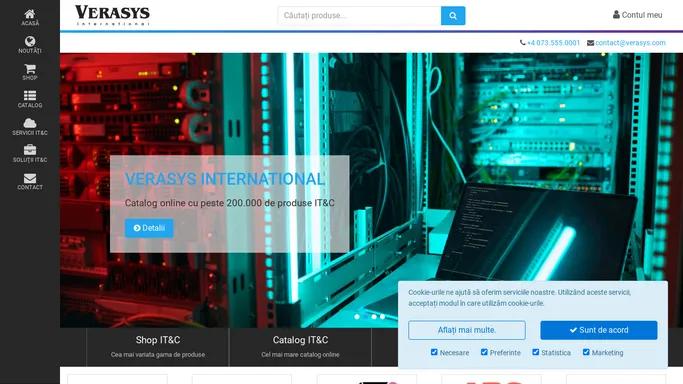Click the Aflați mai multe button
The height and width of the screenshot is (384, 683).
(467, 330)
